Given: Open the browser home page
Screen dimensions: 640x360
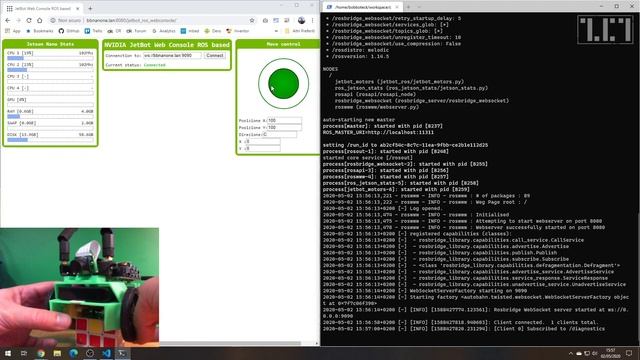Looking at the screenshot, I should click(40, 20).
